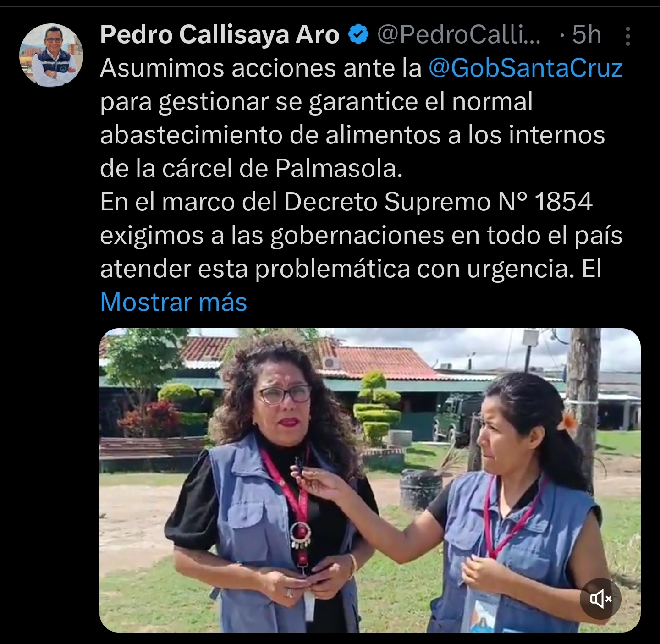Open the @PedroCalli... handle link
The image size is (660, 644).
pyautogui.click(x=459, y=34)
